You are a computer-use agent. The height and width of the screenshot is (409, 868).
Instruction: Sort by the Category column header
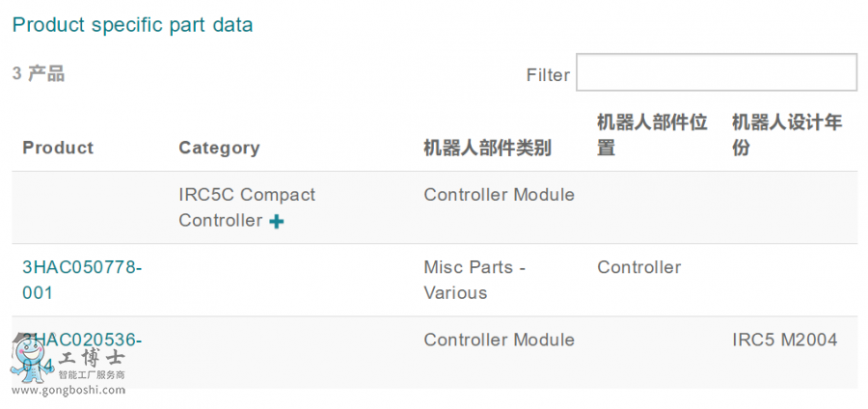point(219,148)
